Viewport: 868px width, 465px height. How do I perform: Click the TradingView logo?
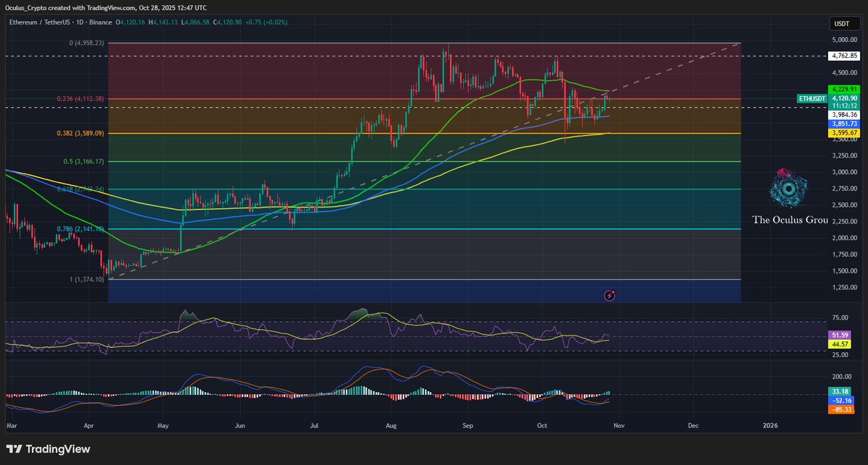tap(48, 449)
